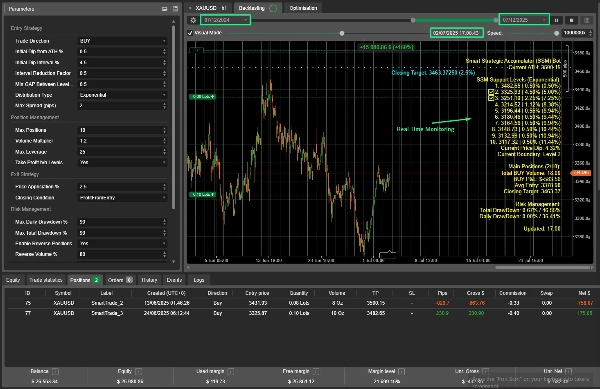Select the SmartTrade_2 position row
Viewport: 600px width, 389px height.
coord(300,303)
